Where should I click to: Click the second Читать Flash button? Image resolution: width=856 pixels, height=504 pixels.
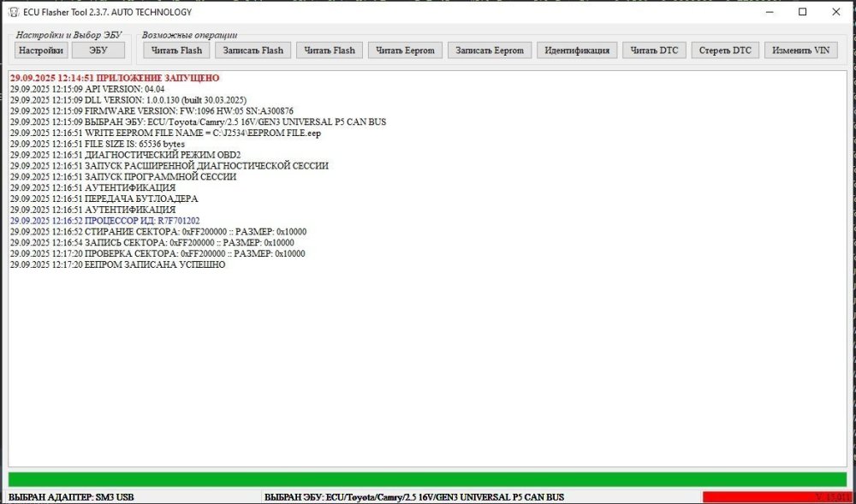pyautogui.click(x=330, y=50)
